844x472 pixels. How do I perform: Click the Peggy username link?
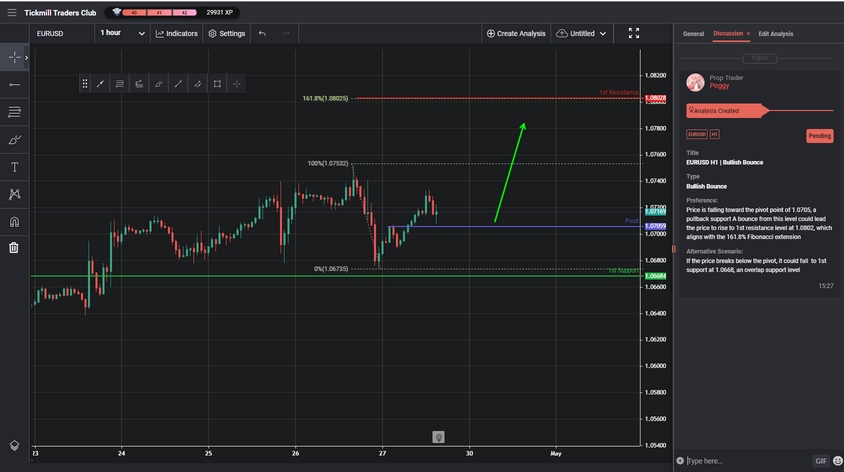tap(719, 86)
